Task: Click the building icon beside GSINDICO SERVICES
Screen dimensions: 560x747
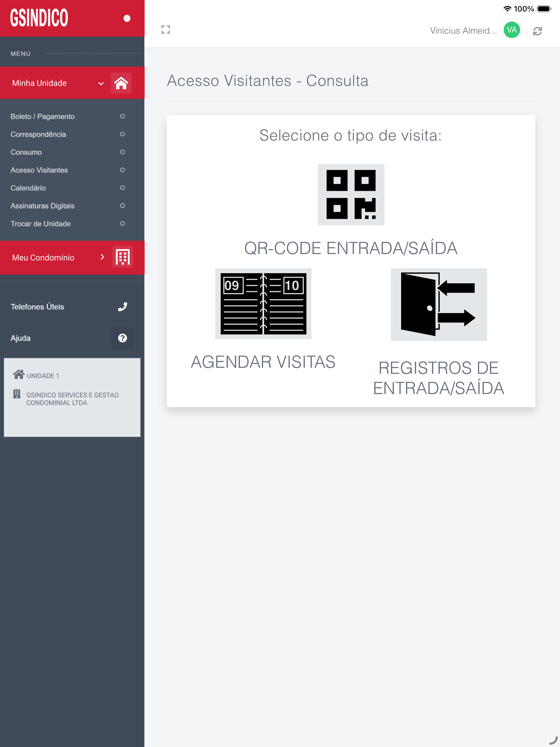Action: click(17, 394)
